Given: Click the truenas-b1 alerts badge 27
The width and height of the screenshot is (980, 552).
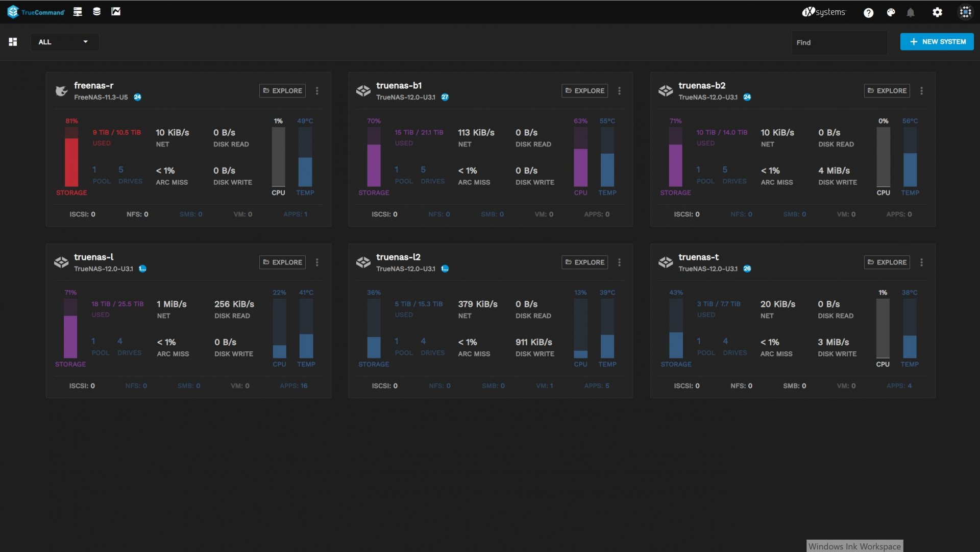Looking at the screenshot, I should pyautogui.click(x=445, y=97).
